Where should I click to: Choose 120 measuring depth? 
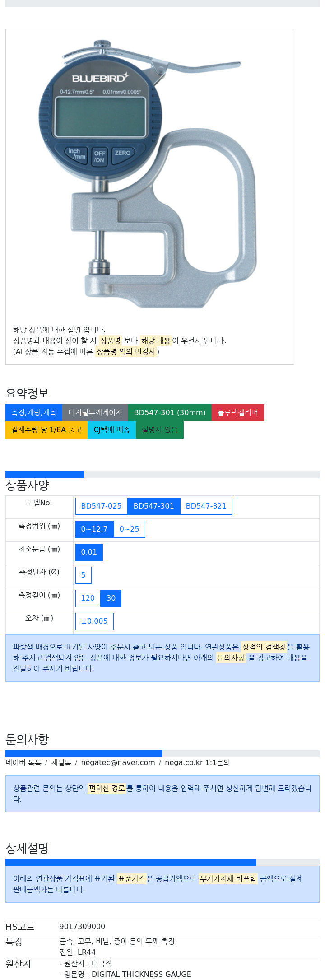pos(88,598)
